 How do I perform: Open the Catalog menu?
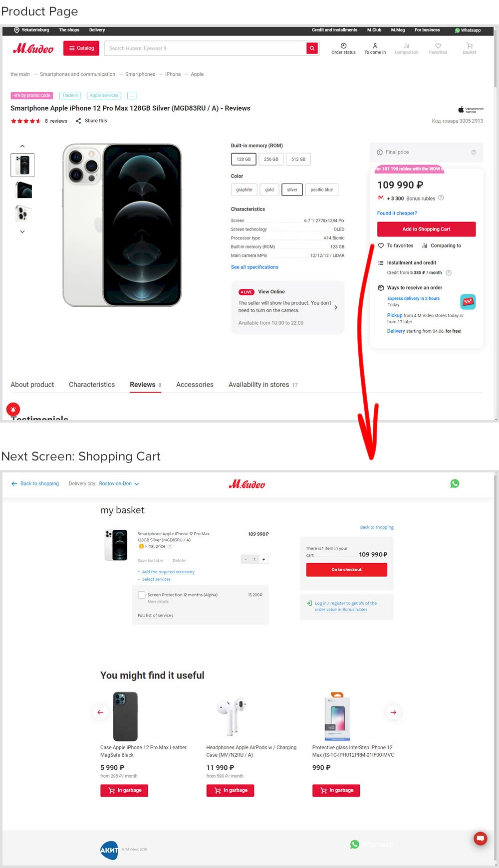click(x=81, y=48)
